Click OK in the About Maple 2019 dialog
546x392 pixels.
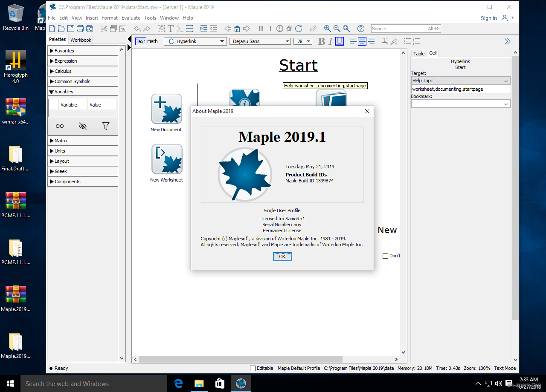pyautogui.click(x=282, y=257)
